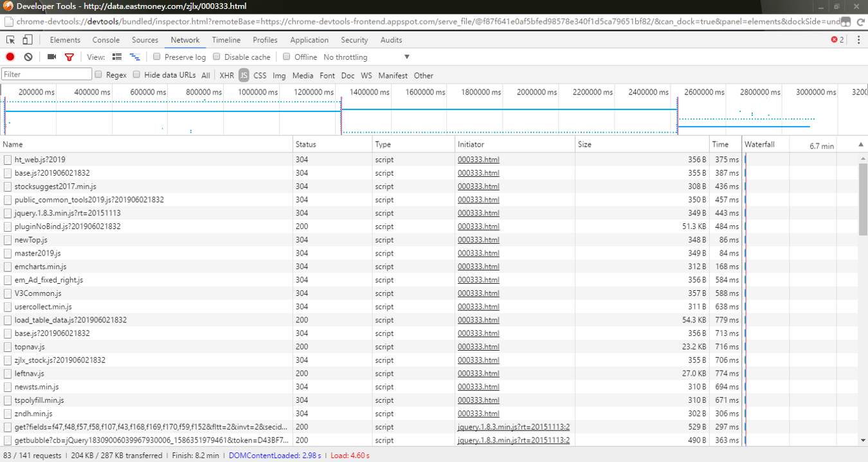Sort by the Status column header
Image resolution: width=868 pixels, height=462 pixels.
tap(333, 145)
